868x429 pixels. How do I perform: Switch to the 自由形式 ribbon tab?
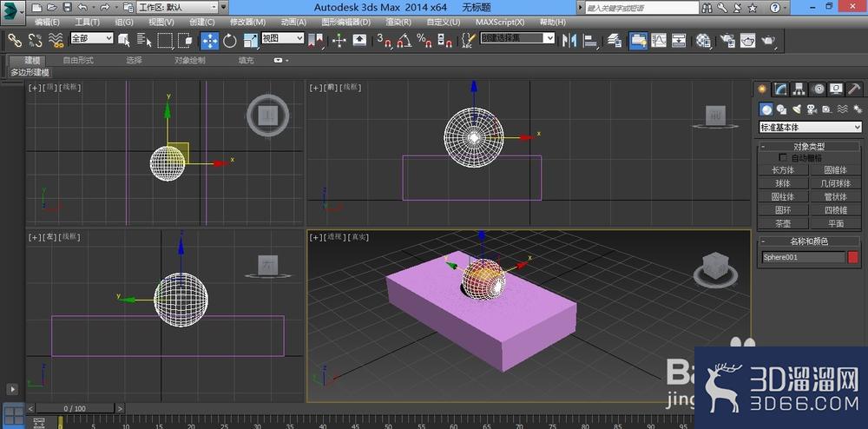(78, 60)
